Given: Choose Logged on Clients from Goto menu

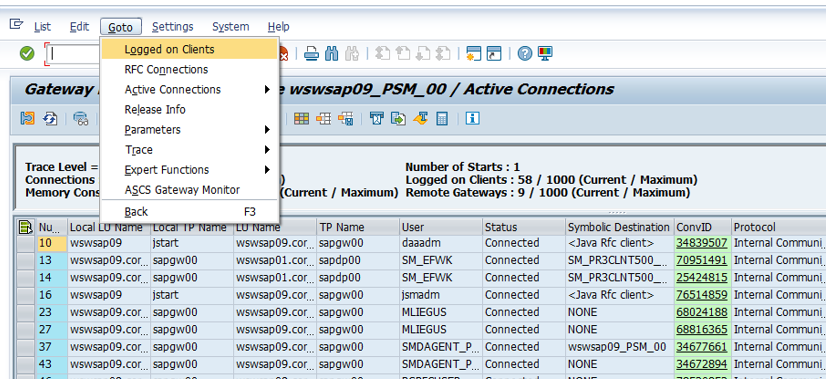Looking at the screenshot, I should (190, 49).
